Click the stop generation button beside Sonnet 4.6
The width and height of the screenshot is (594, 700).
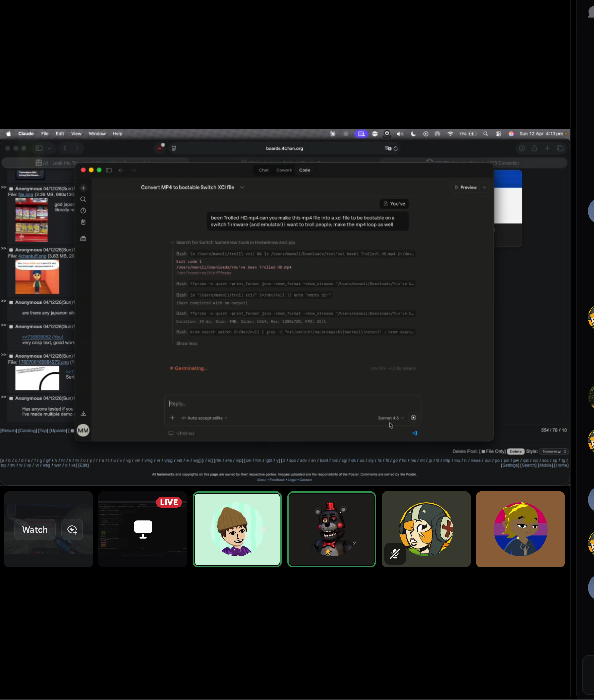[x=413, y=418]
